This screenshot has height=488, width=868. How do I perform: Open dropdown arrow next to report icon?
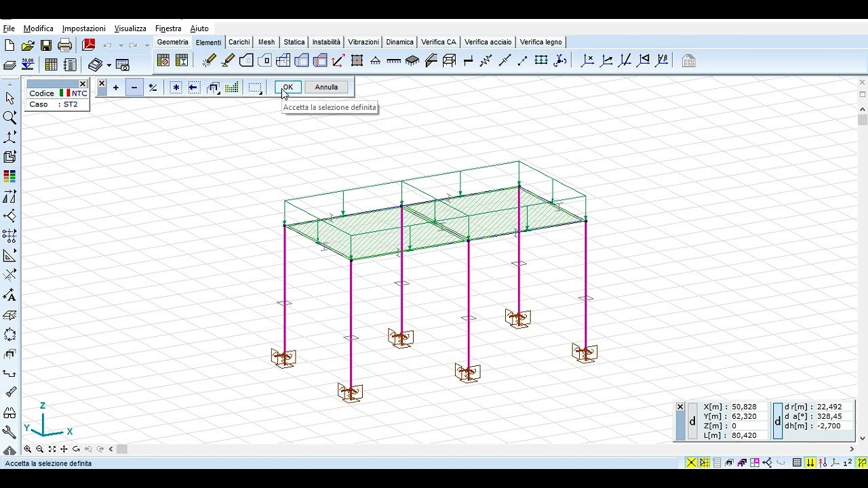(108, 65)
